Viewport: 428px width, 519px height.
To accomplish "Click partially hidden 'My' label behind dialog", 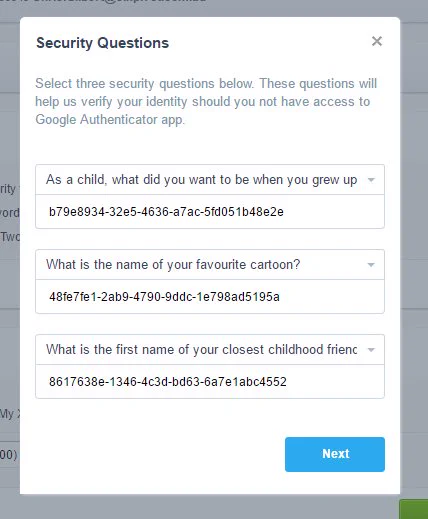I will (10, 414).
